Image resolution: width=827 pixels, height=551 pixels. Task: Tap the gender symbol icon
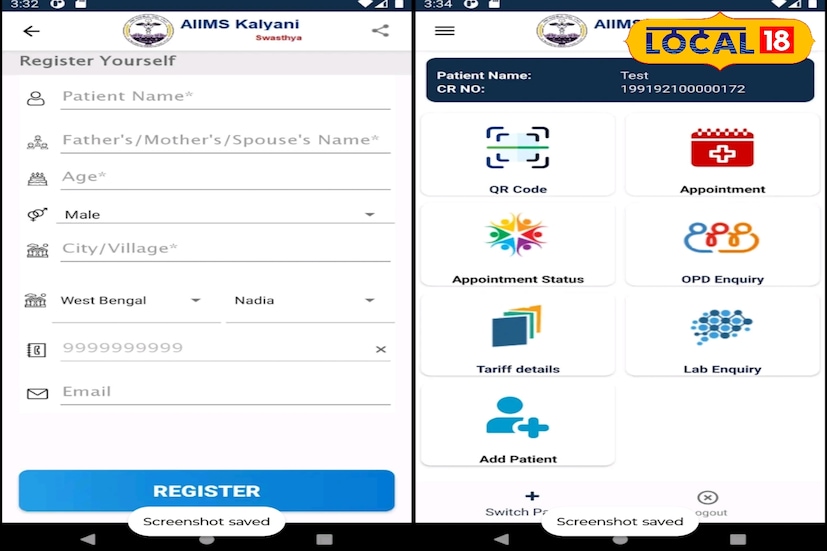(x=37, y=214)
